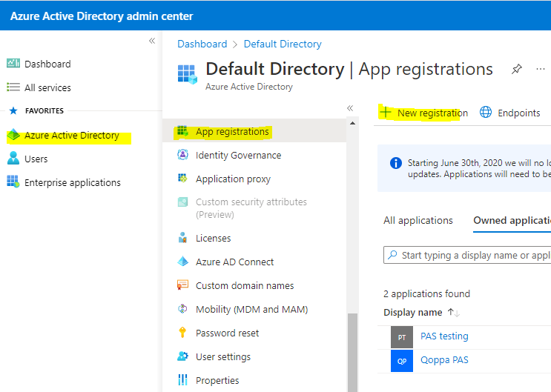Collapse the Default Directory resource menu
This screenshot has width=551, height=392.
(x=349, y=108)
